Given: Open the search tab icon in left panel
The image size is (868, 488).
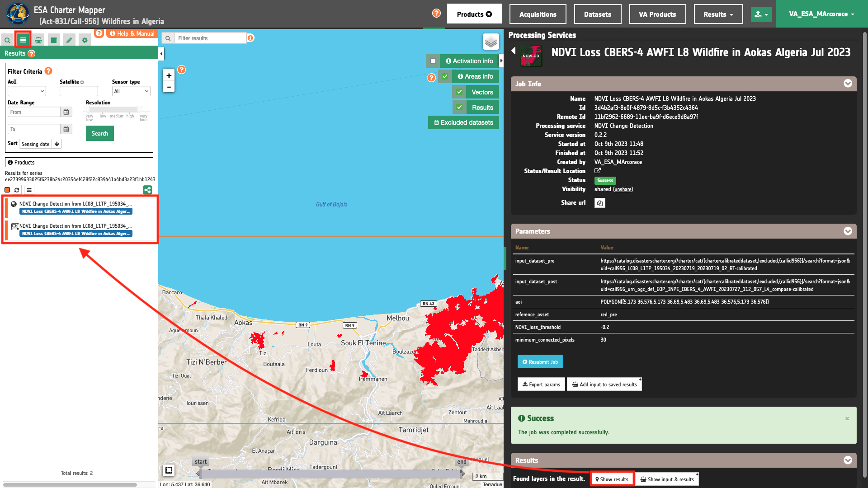Looking at the screenshot, I should point(7,40).
